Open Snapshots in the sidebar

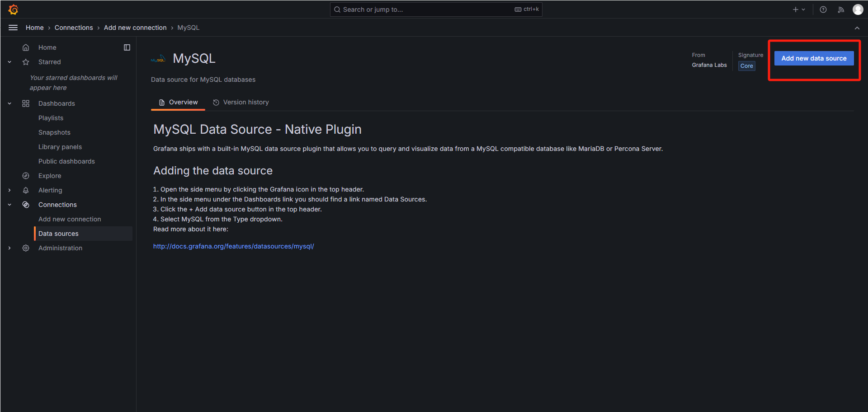click(54, 132)
